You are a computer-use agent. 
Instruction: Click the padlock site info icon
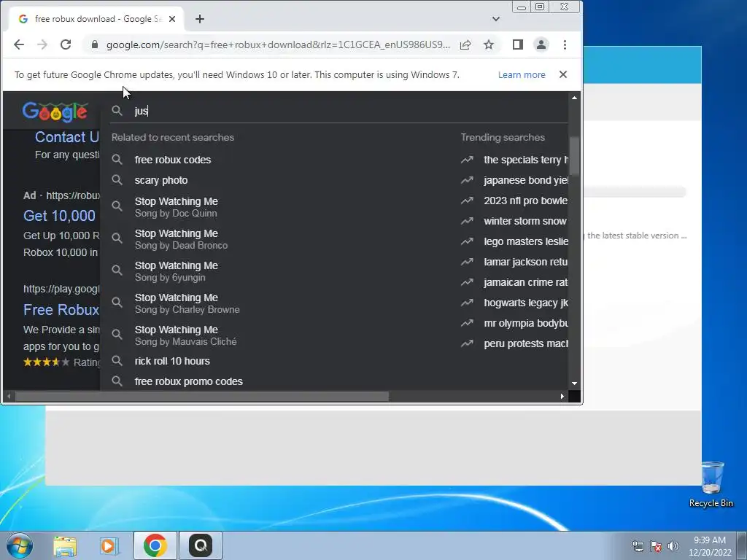point(95,44)
